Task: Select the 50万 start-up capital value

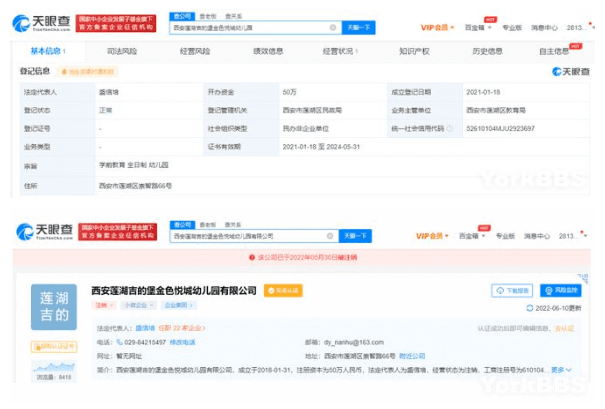Action: [289, 92]
